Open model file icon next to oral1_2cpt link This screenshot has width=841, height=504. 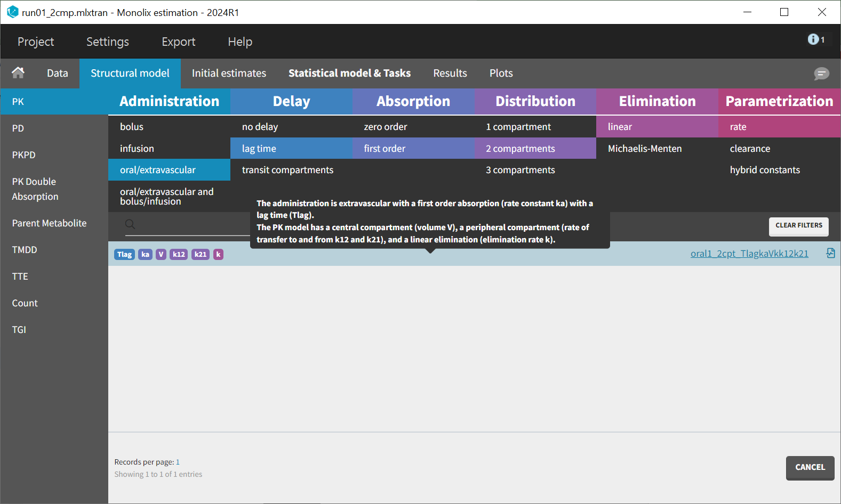830,253
